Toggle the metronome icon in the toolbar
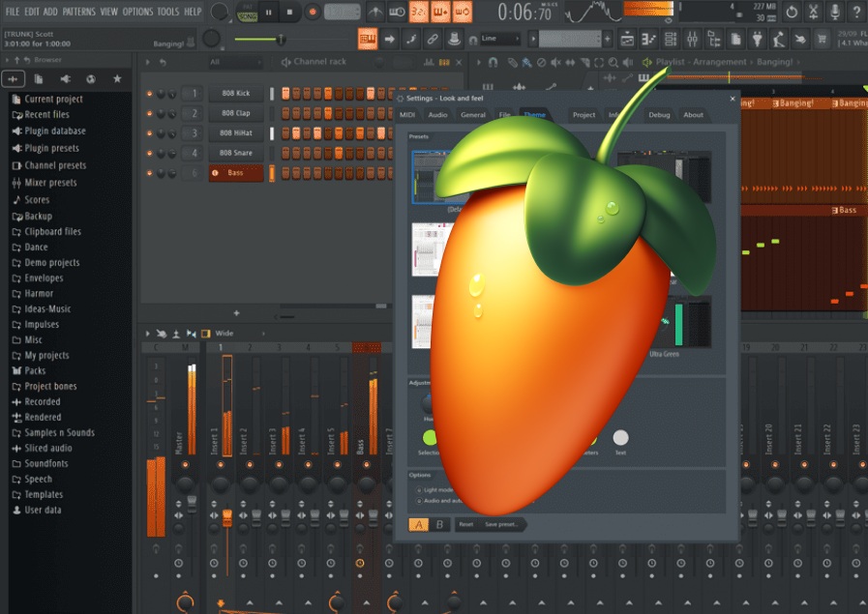The height and width of the screenshot is (614, 868). coord(375,12)
